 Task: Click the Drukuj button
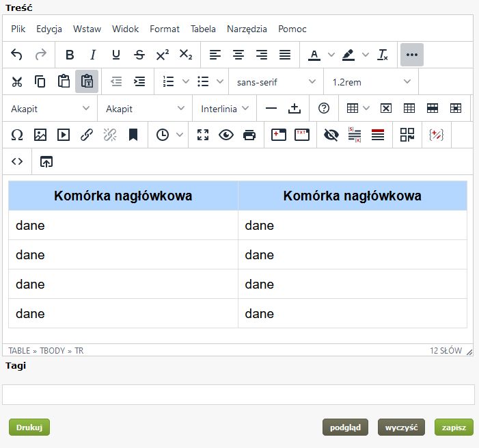coord(29,427)
